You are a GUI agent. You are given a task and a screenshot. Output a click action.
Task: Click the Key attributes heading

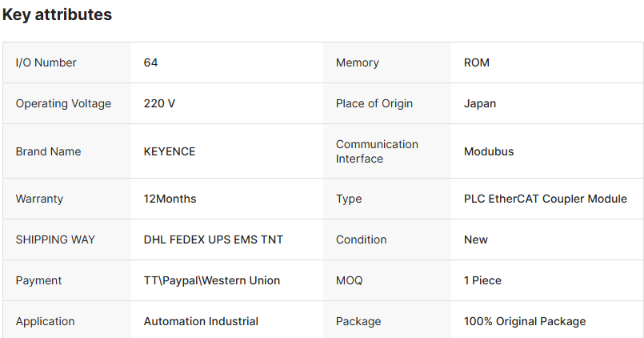pos(57,14)
